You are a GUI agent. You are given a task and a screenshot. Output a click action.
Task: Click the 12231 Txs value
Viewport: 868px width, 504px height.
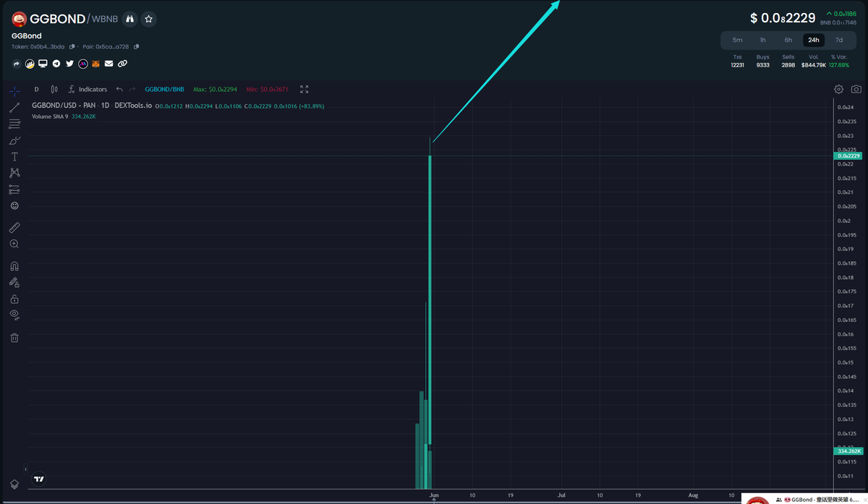[x=737, y=65]
